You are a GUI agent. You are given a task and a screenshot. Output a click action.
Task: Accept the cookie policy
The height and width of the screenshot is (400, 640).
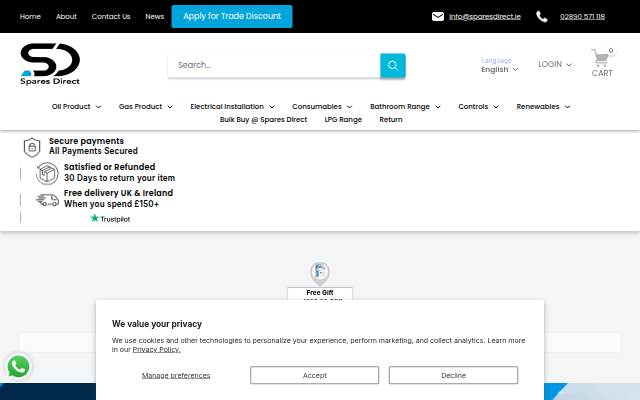point(314,375)
